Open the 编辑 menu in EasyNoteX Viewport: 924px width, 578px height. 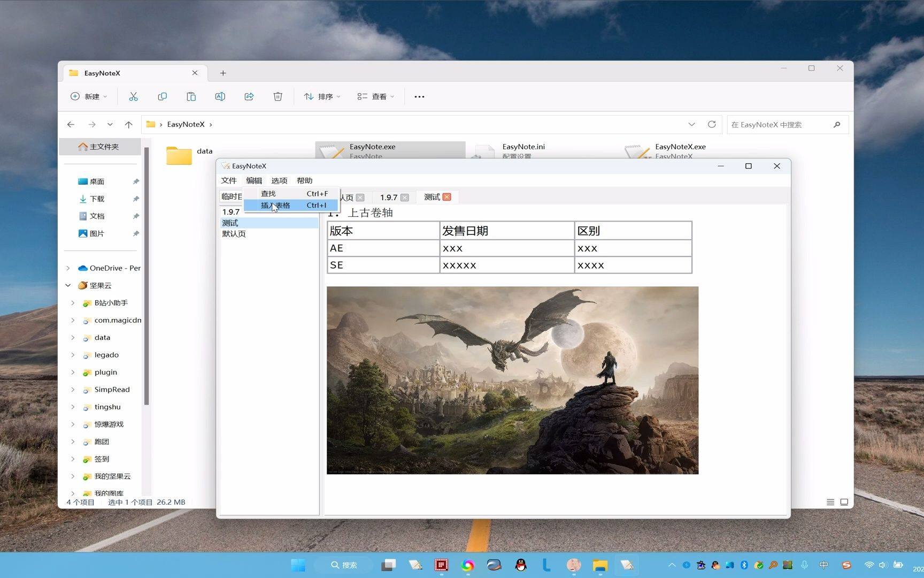(254, 180)
